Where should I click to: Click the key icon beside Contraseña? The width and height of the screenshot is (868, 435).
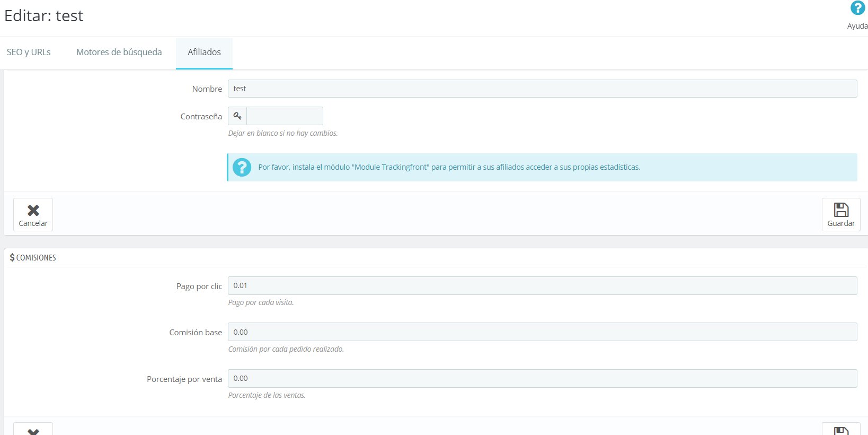[x=237, y=116]
